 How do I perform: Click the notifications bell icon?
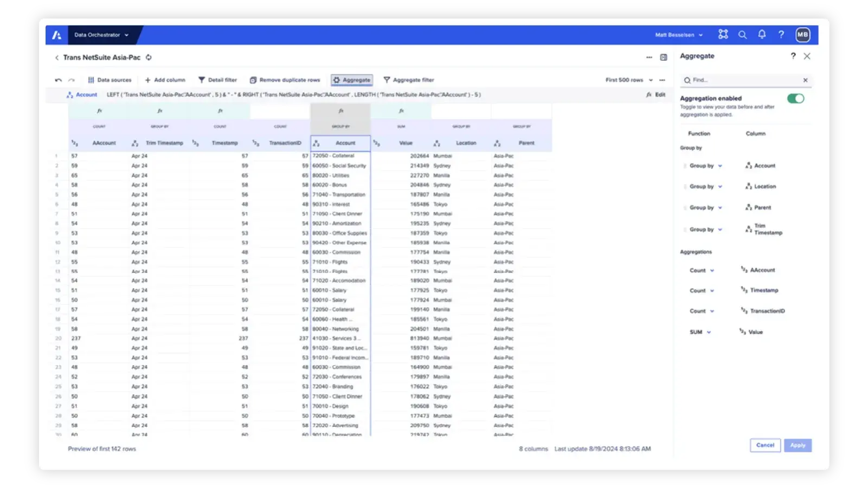coord(762,34)
